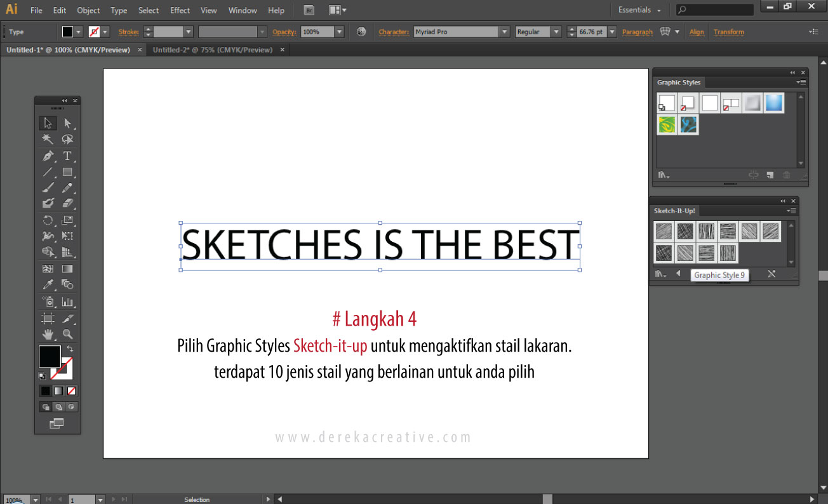Swap fill and stroke colors arrow
This screenshot has height=504, width=828.
(x=70, y=348)
